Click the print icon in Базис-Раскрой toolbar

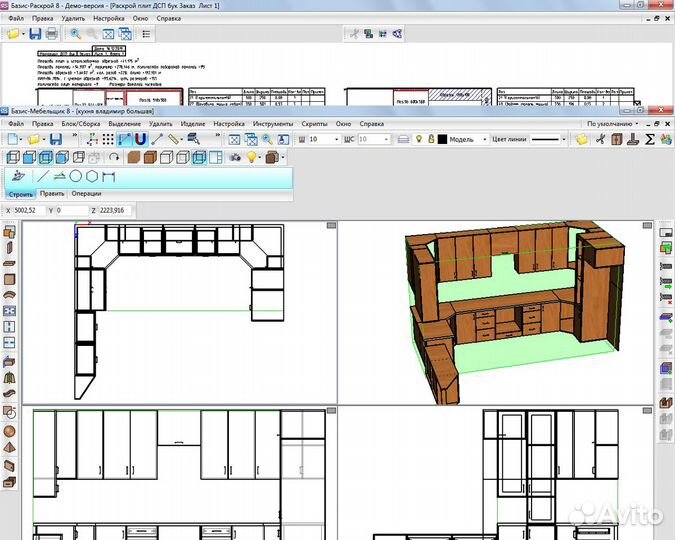(51, 34)
